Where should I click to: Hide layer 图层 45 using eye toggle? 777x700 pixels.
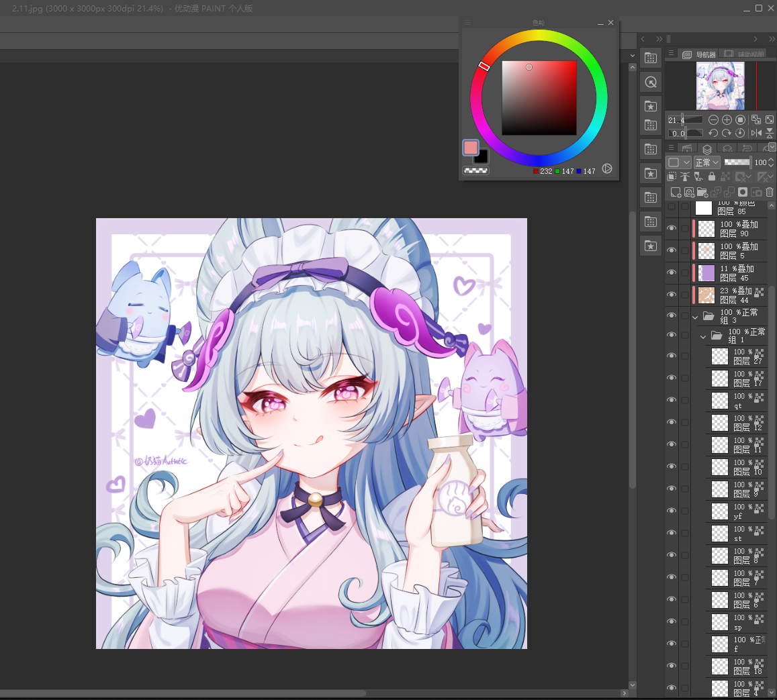[672, 272]
